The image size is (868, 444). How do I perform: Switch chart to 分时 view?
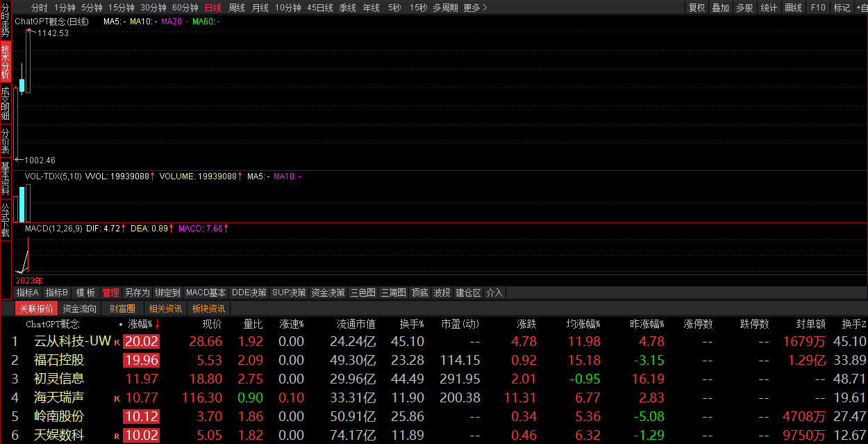pyautogui.click(x=40, y=8)
